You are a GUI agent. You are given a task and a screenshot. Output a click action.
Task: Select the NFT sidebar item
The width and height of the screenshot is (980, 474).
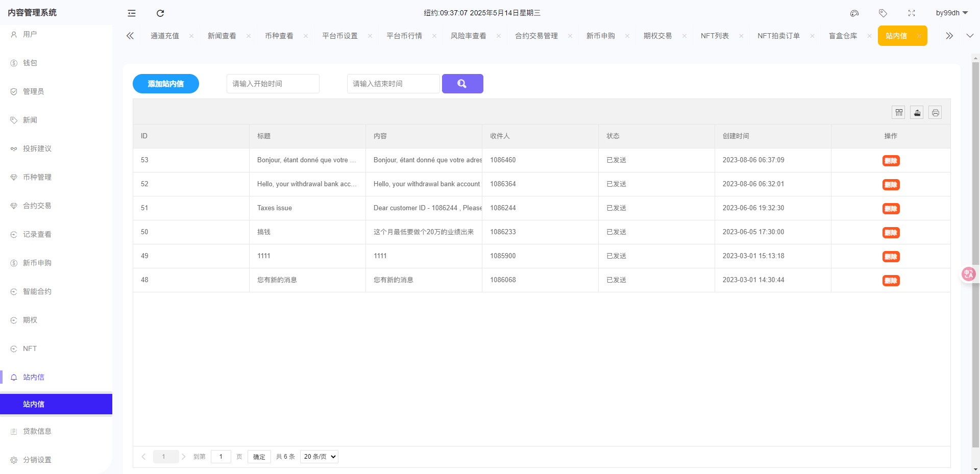coord(30,348)
